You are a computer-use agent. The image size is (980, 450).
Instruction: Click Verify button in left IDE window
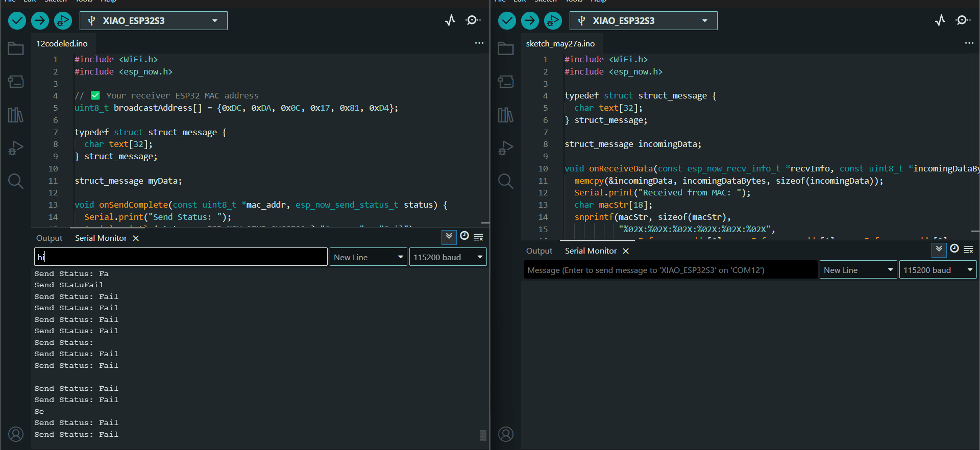click(x=17, y=20)
